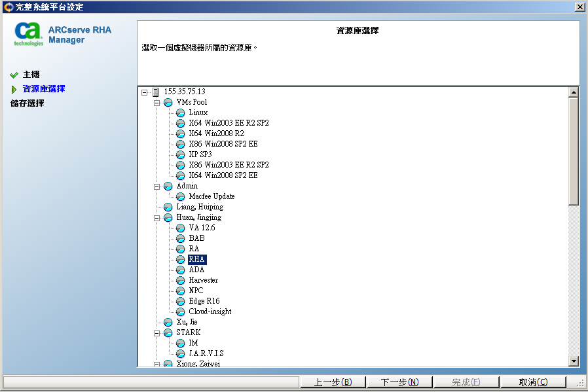The height and width of the screenshot is (392, 588).
Task: Click the Huan, Jingjing pool icon
Action: click(168, 218)
